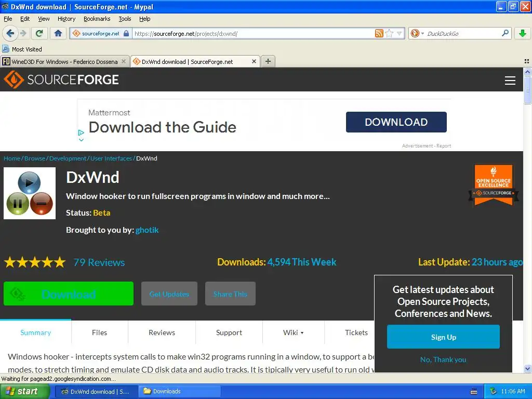The width and height of the screenshot is (532, 399).
Task: Select the Reviews tab
Action: [x=162, y=332]
